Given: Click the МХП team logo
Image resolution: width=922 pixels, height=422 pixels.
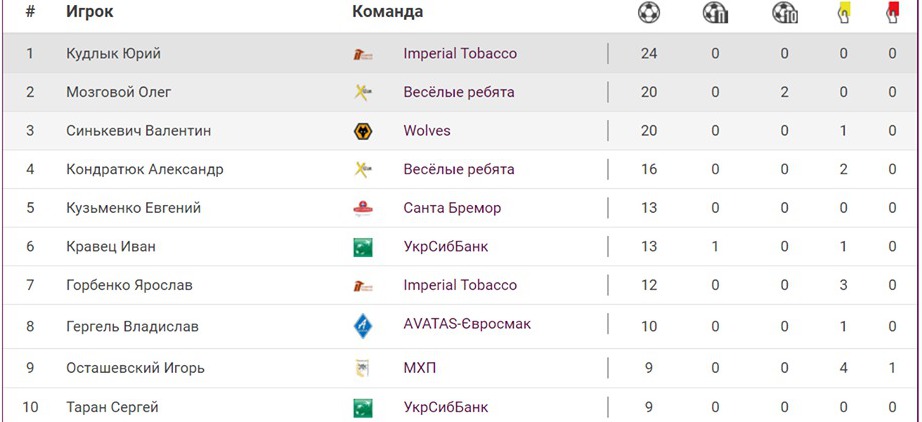Looking at the screenshot, I should pos(363,368).
